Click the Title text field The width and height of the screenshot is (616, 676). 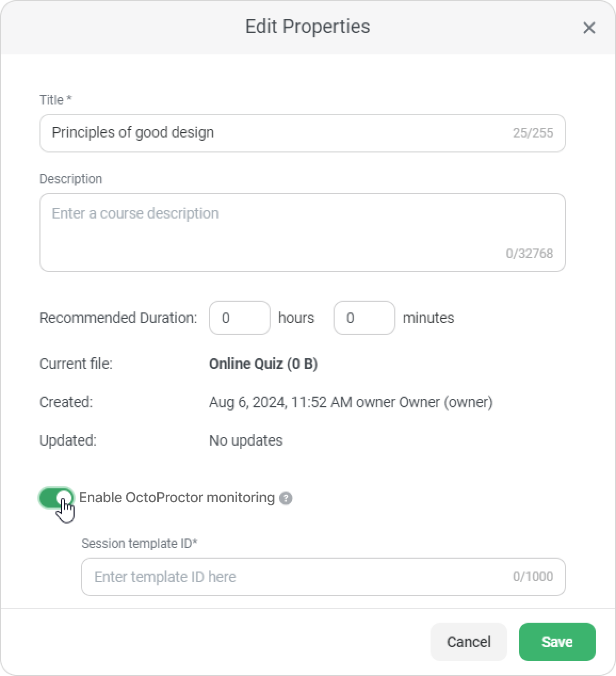click(x=277, y=133)
